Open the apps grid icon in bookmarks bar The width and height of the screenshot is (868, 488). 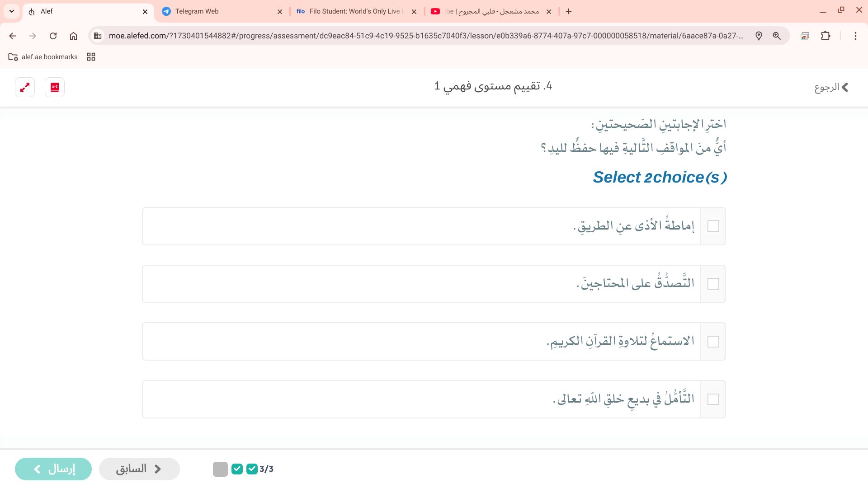click(91, 57)
